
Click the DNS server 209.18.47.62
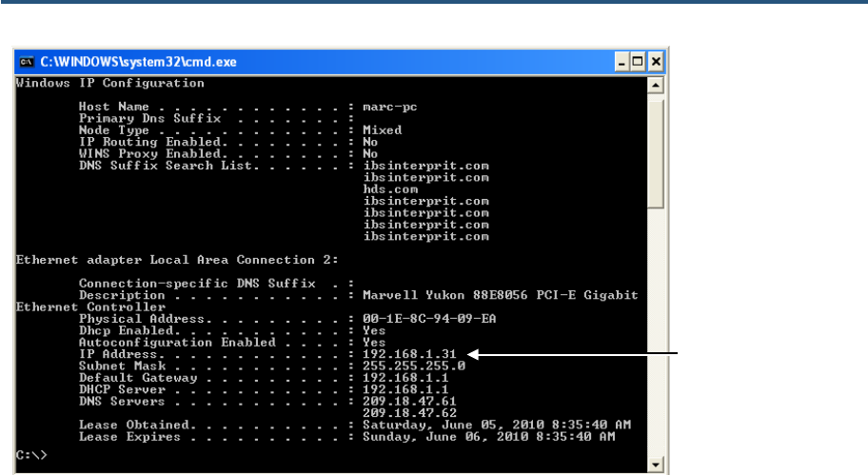pyautogui.click(x=409, y=413)
